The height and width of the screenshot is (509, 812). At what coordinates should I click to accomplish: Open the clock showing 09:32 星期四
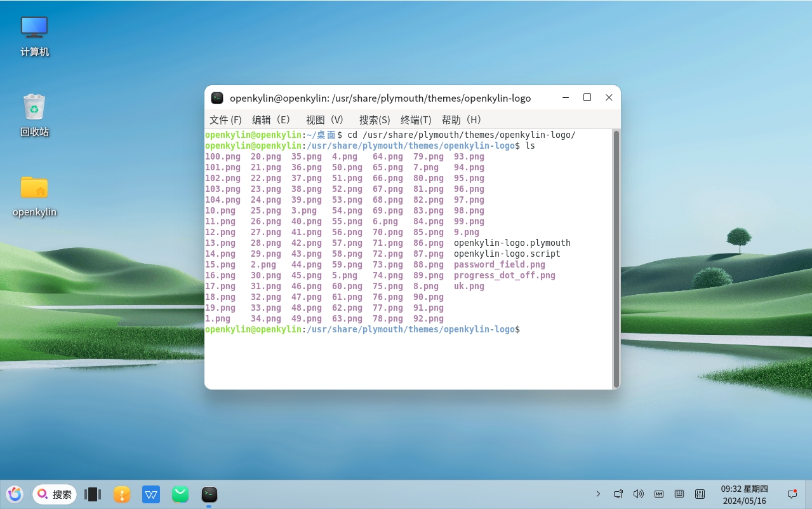coord(745,494)
